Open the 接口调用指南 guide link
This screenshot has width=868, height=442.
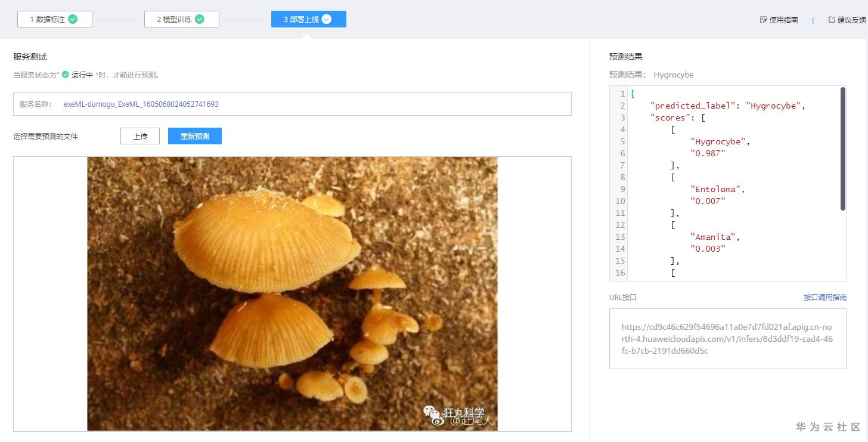825,297
